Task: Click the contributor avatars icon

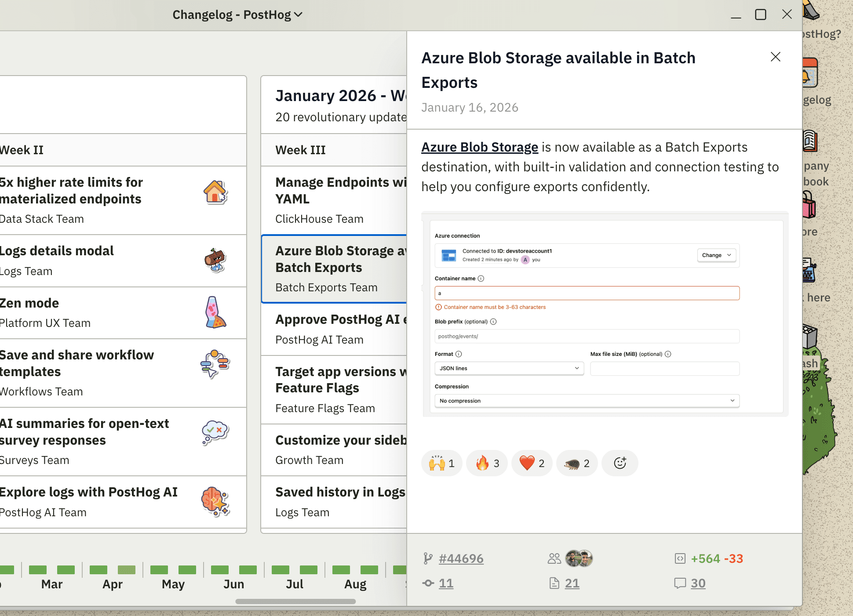Action: (x=579, y=558)
